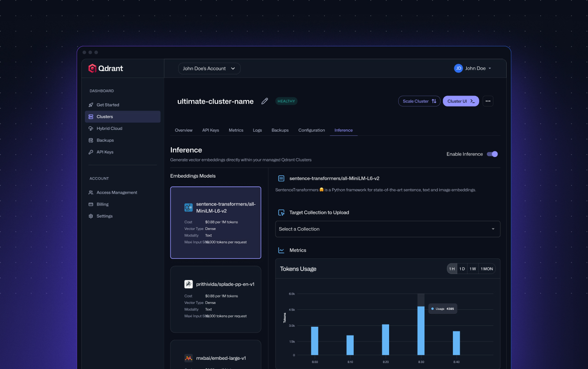Expand the John Doe user menu arrow
Screen dimensions: 588x369
[490, 68]
